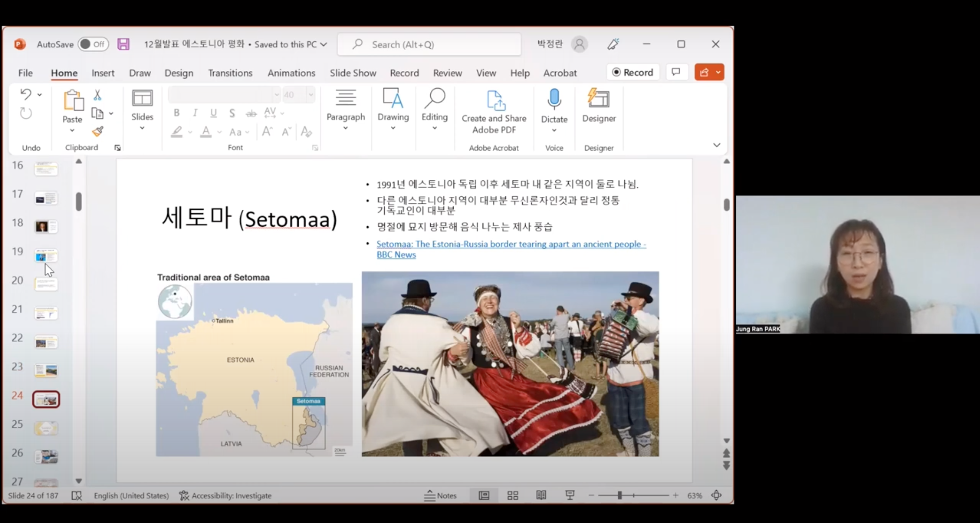
Task: Open the font size dropdown
Action: [x=311, y=95]
